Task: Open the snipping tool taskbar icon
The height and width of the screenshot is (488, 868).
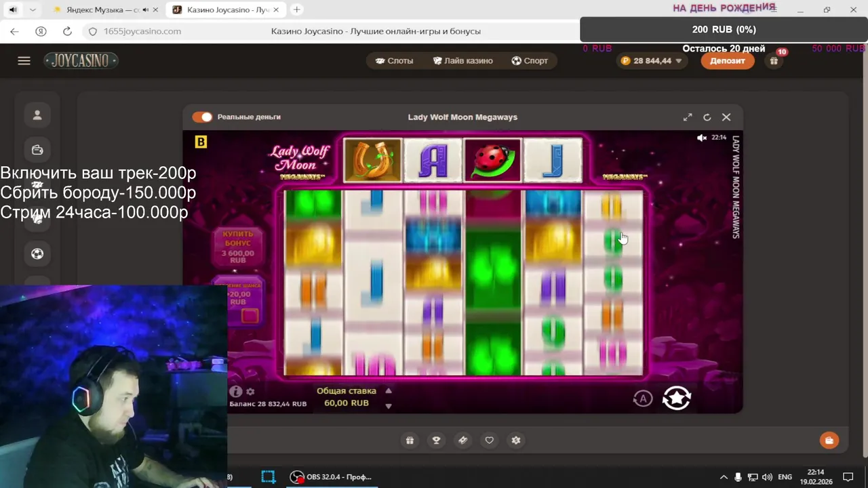Action: coord(268,477)
